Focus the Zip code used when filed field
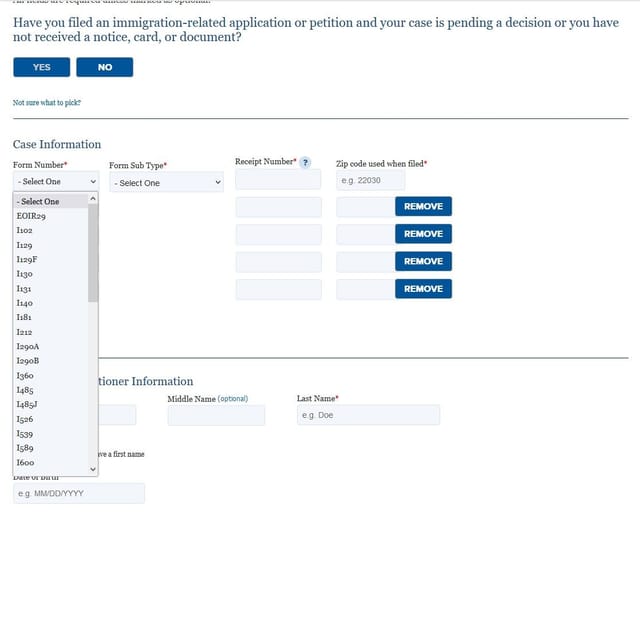 click(371, 180)
